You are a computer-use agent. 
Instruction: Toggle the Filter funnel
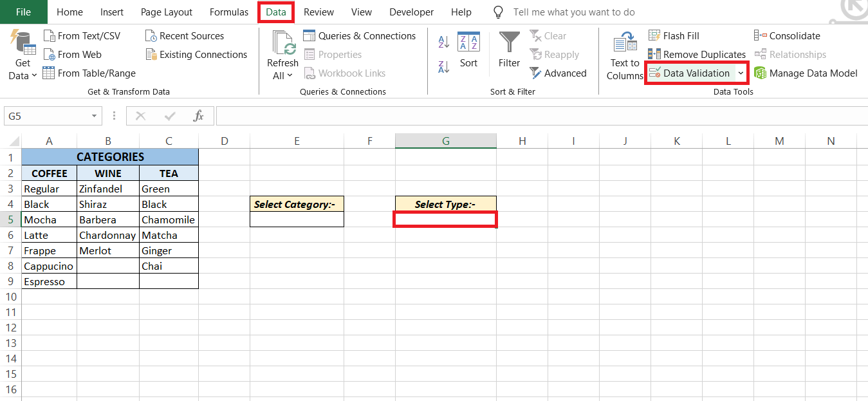coord(509,50)
